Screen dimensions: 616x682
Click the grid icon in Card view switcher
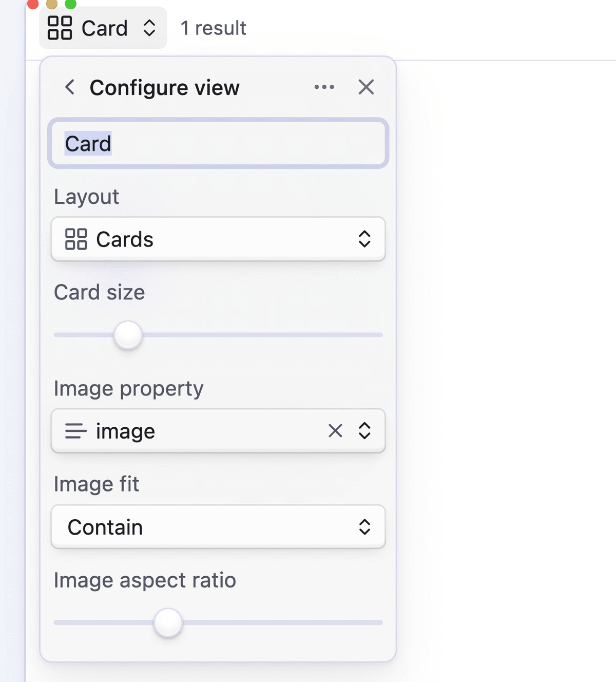tap(60, 28)
